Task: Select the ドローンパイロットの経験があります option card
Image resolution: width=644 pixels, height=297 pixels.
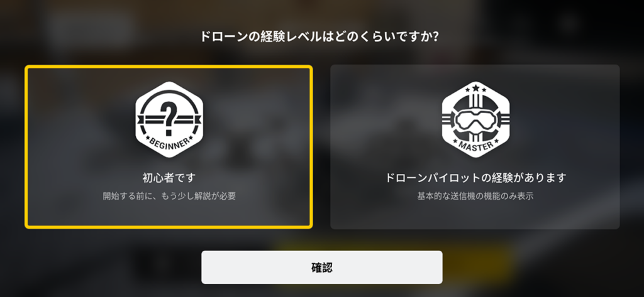Action: (x=475, y=146)
